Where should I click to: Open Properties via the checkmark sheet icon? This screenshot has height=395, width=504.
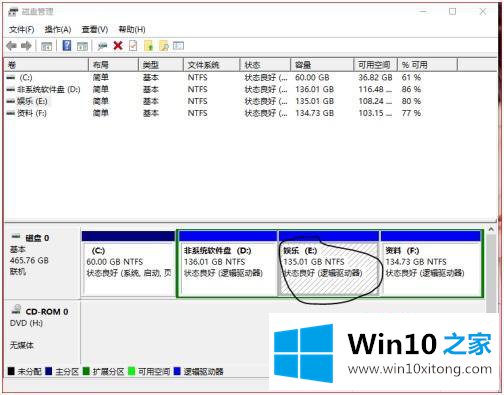tap(133, 46)
